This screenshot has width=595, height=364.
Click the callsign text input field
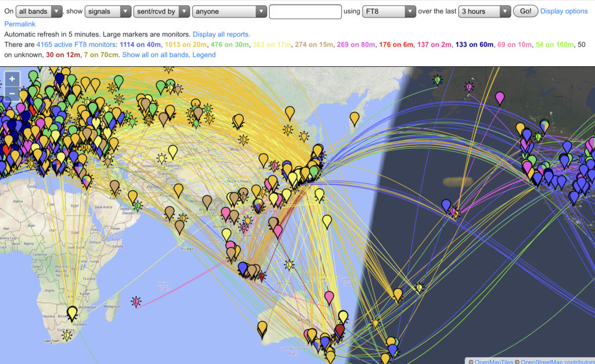click(x=305, y=11)
